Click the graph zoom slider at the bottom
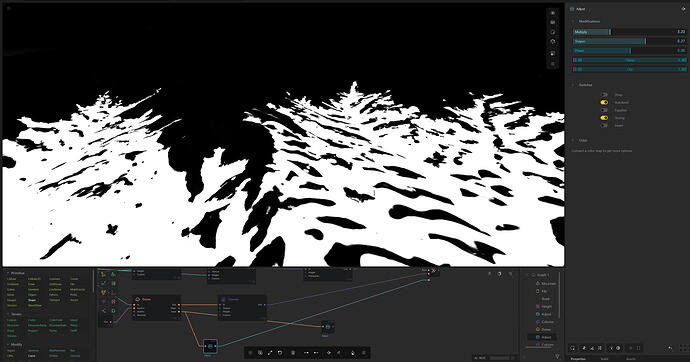This screenshot has width=690, height=362. click(x=499, y=358)
